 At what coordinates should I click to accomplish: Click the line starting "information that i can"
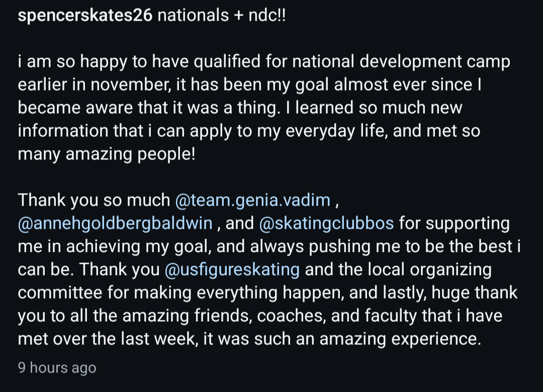[x=249, y=131]
